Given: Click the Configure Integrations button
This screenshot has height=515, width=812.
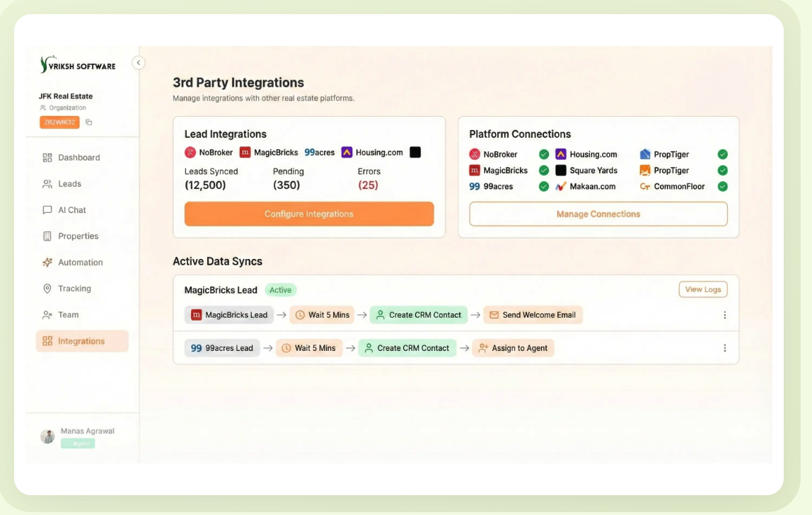Looking at the screenshot, I should [309, 213].
